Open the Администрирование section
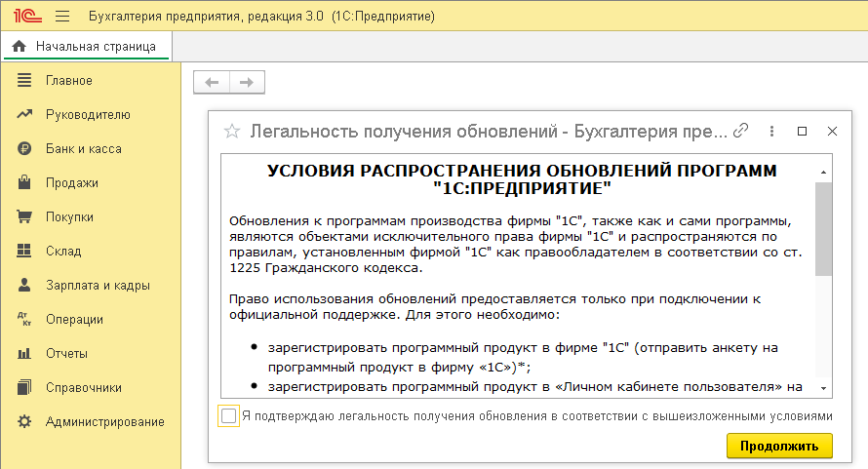 [x=105, y=422]
